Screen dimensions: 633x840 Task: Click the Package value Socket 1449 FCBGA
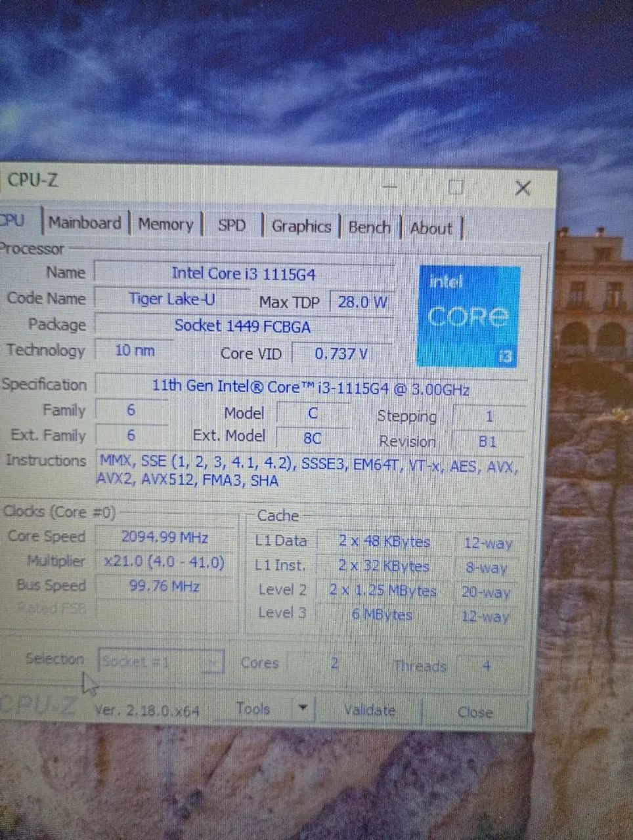click(244, 326)
